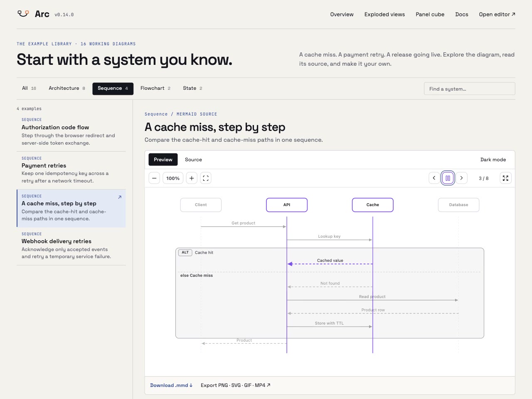Screen dimensions: 532x399
Task: Open selected cache miss example arrow icon
Action: pos(120,197)
